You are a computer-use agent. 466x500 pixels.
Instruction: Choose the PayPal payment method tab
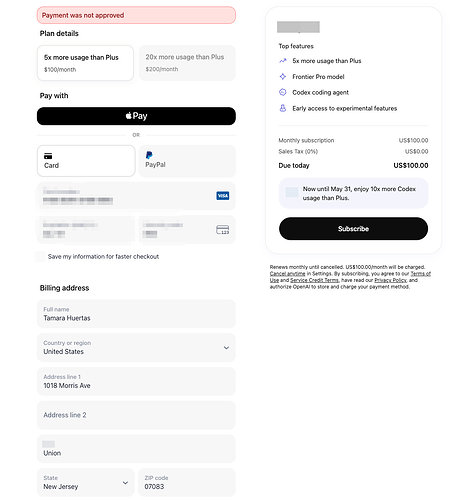click(x=187, y=161)
